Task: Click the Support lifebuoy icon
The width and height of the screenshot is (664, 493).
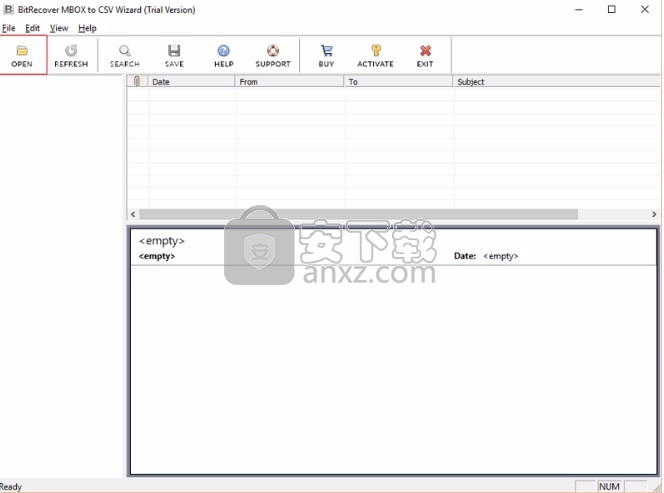Action: pyautogui.click(x=273, y=50)
